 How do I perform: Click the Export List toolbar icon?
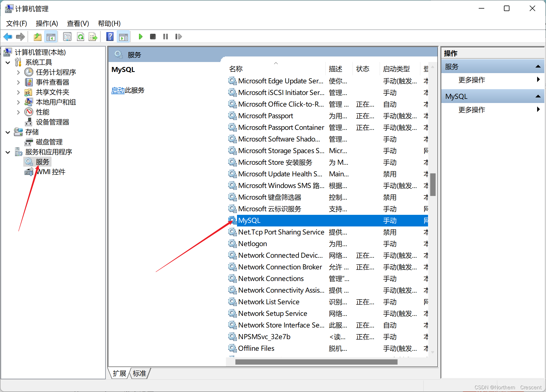pyautogui.click(x=93, y=37)
